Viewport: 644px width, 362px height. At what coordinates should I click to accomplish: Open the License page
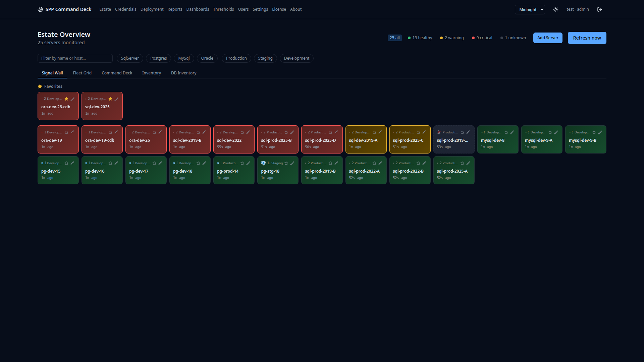pos(279,9)
